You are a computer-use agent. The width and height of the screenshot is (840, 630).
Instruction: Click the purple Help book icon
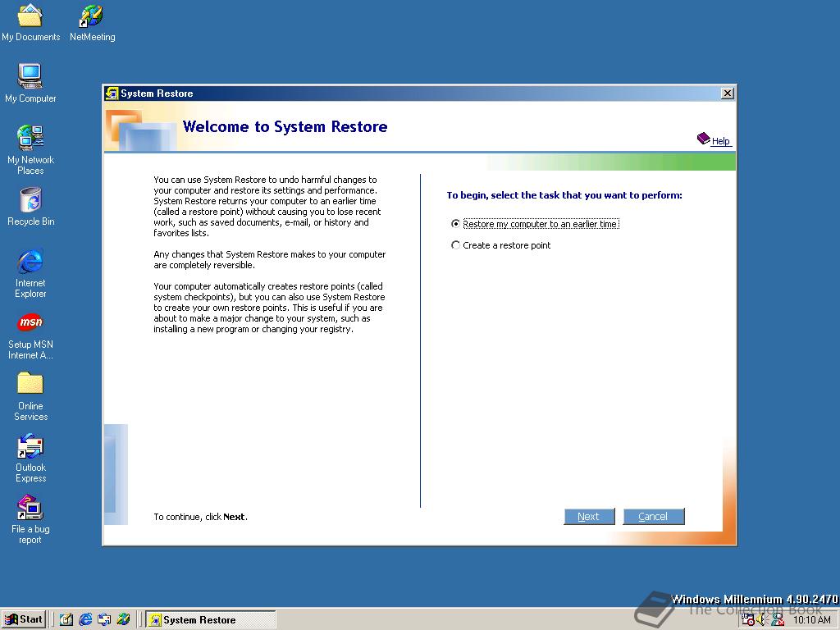coord(703,139)
